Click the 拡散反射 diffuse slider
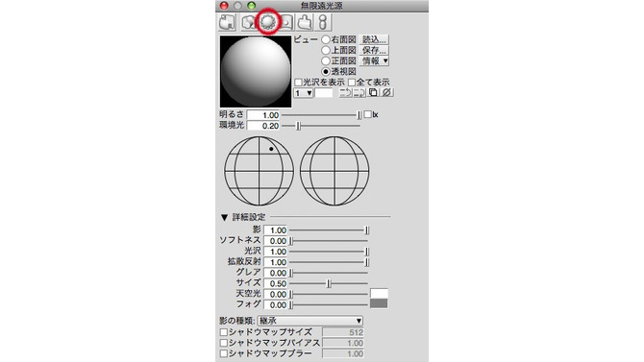The width and height of the screenshot is (644, 362). coord(329,263)
